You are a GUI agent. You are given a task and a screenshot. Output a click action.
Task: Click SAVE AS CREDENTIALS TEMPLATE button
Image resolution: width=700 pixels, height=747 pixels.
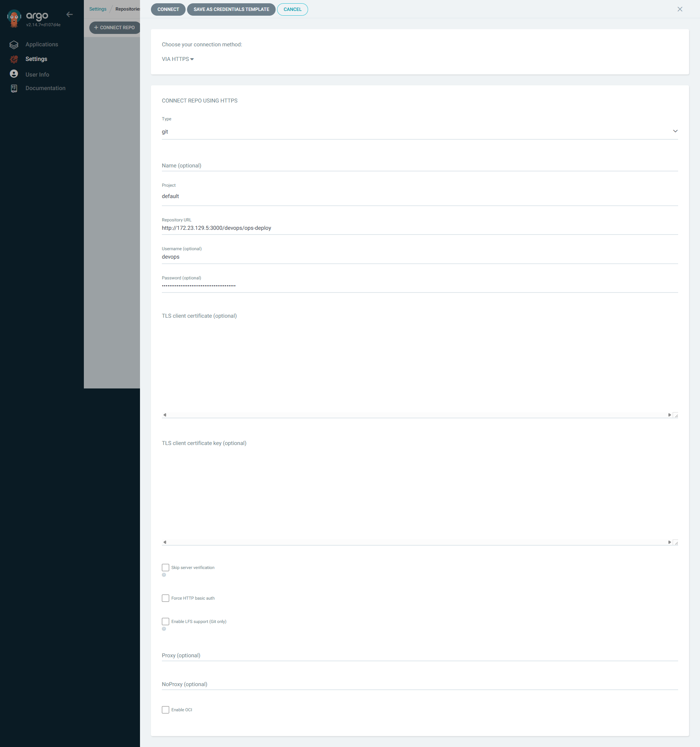(231, 9)
